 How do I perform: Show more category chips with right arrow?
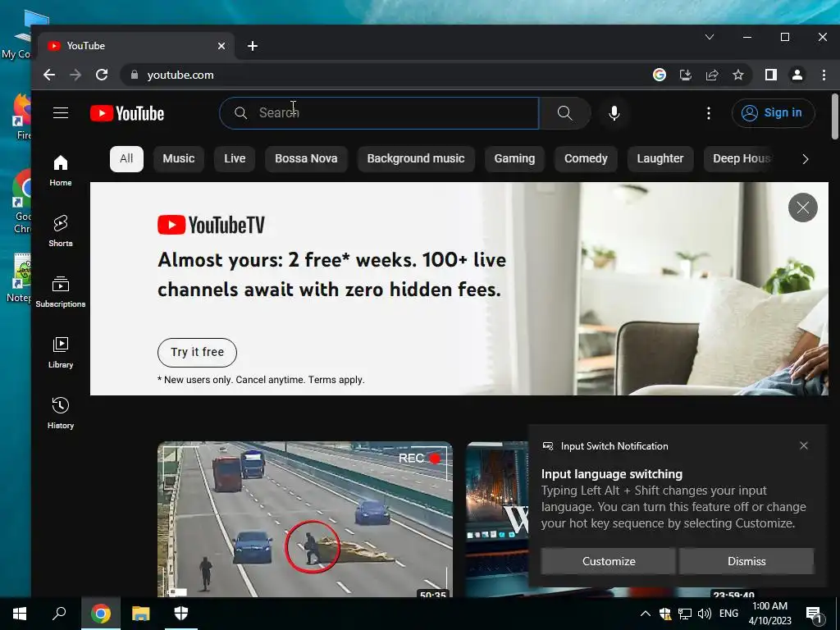pyautogui.click(x=805, y=159)
